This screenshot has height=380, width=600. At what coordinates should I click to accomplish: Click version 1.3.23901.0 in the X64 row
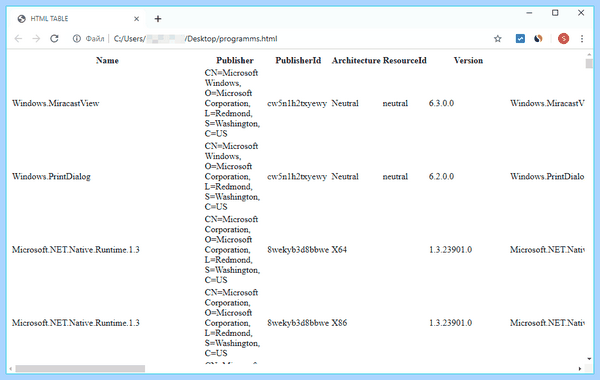[x=450, y=250]
